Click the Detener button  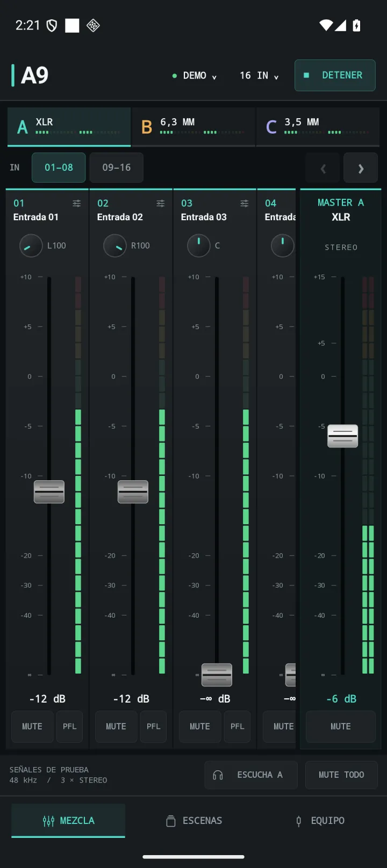point(335,75)
